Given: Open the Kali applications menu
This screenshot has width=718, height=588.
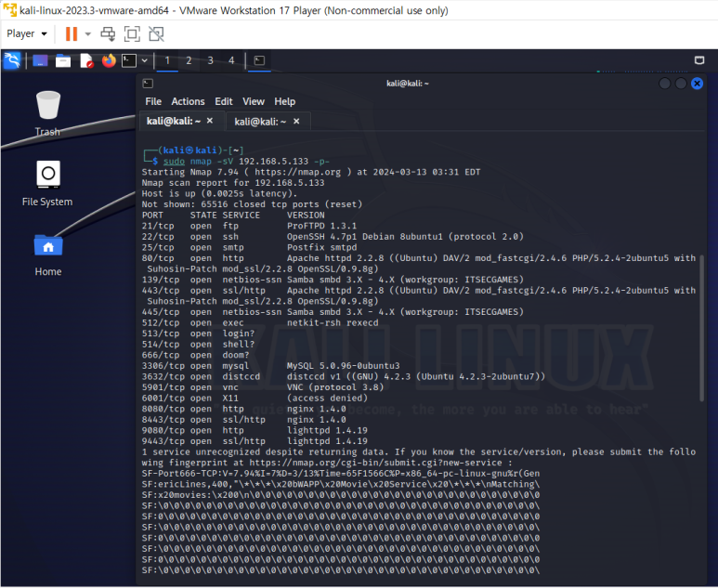Looking at the screenshot, I should [x=12, y=60].
